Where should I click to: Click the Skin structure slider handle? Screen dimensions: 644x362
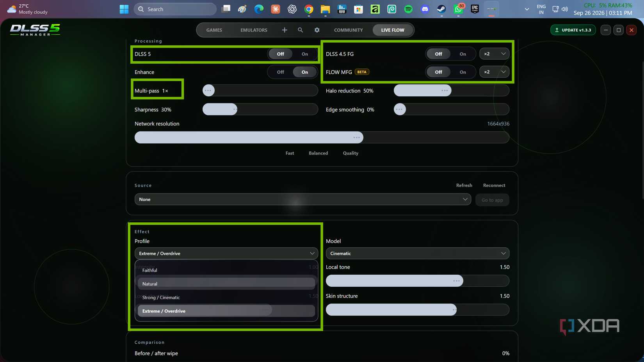point(454,310)
